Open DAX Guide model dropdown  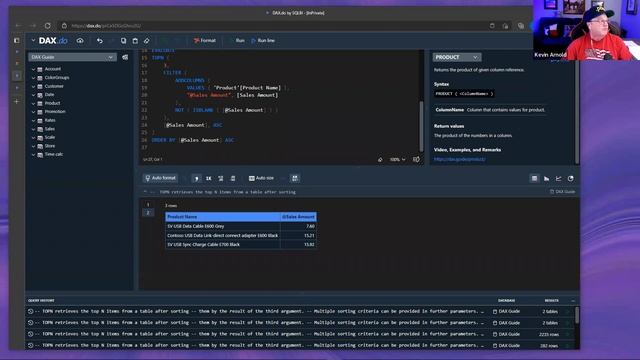(x=72, y=57)
